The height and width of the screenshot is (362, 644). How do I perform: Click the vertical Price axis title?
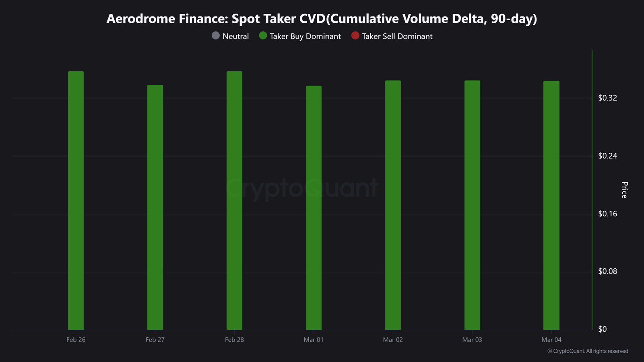(624, 190)
